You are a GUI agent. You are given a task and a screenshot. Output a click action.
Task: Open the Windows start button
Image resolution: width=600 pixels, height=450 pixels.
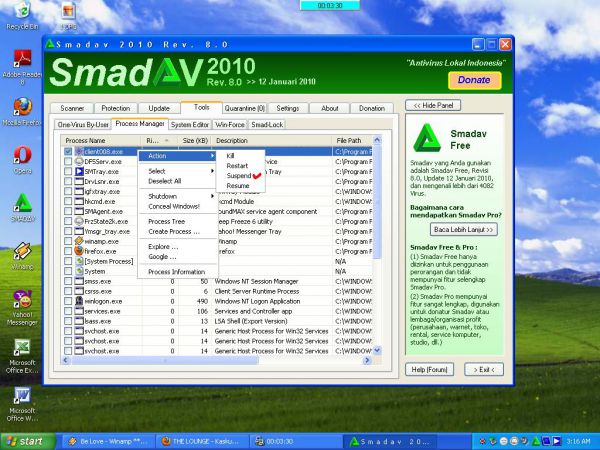tap(28, 442)
